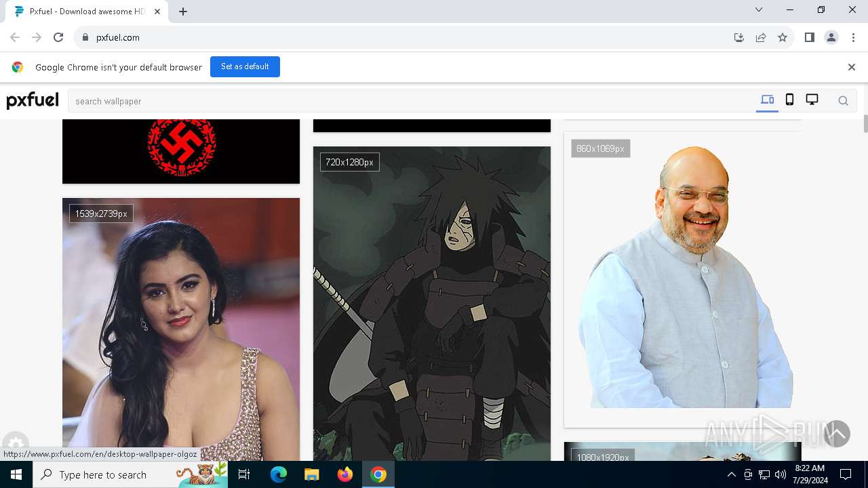Screen dimensions: 868x488
Task: Set Chrome as default browser
Action: pyautogui.click(x=245, y=66)
